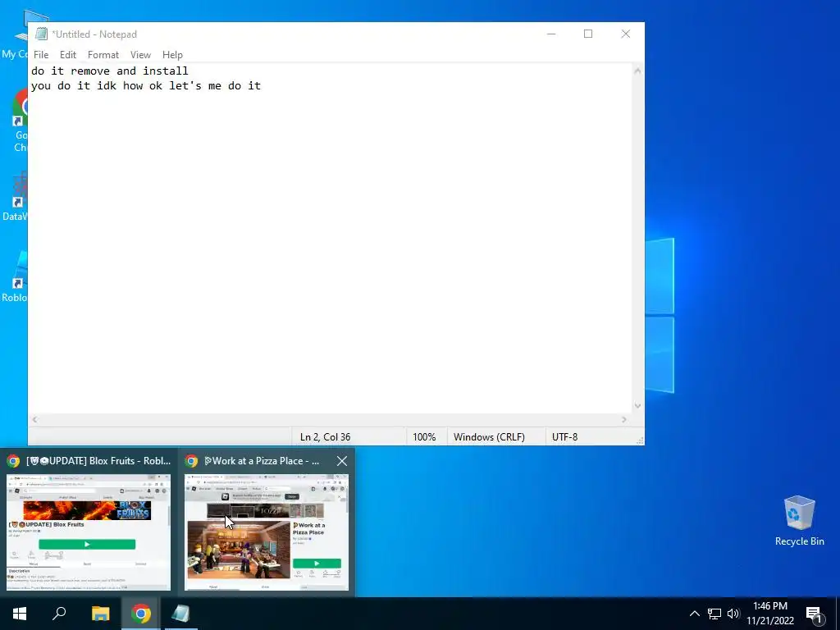Image resolution: width=840 pixels, height=630 pixels.
Task: Open the Format menu in Notepad
Action: point(103,55)
